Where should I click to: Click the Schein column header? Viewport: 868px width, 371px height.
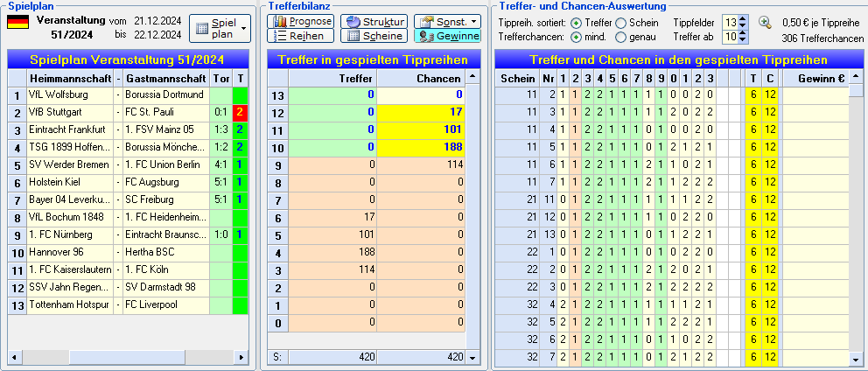click(x=518, y=79)
